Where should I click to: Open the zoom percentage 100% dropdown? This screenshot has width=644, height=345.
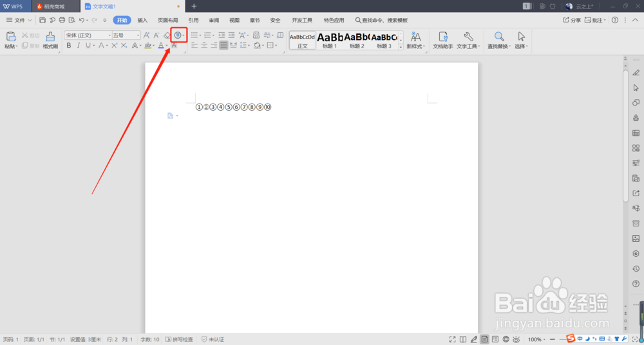click(x=537, y=340)
